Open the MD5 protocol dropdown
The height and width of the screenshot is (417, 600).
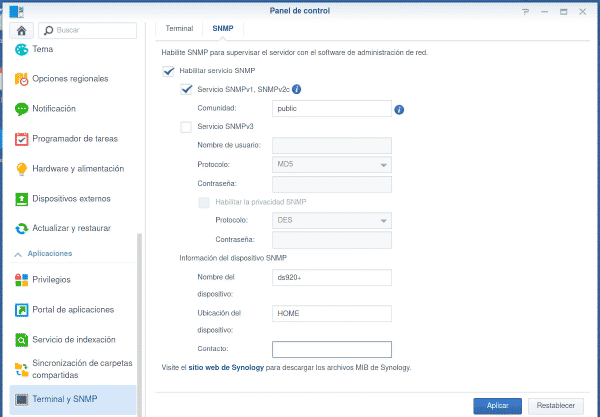tap(332, 165)
